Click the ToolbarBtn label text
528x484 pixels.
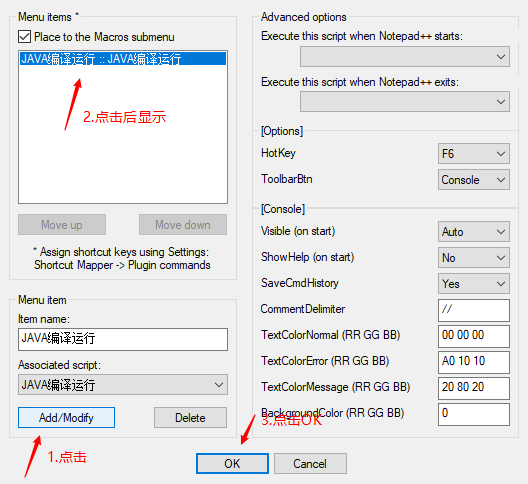(x=287, y=179)
